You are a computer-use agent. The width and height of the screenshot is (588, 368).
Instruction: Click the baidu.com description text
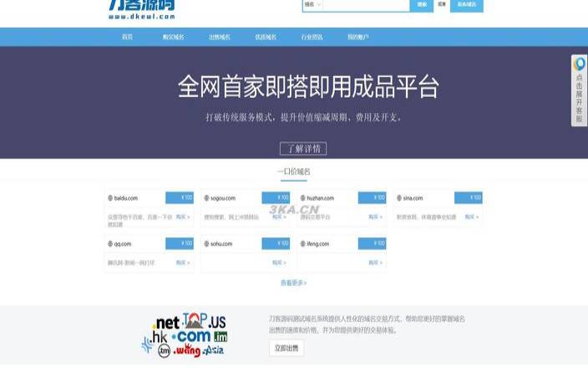[x=139, y=221]
